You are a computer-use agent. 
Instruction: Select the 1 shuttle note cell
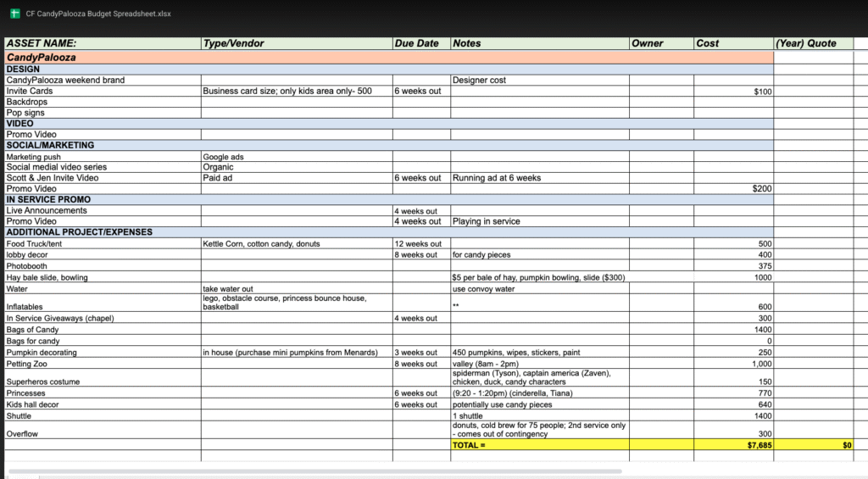tap(540, 416)
